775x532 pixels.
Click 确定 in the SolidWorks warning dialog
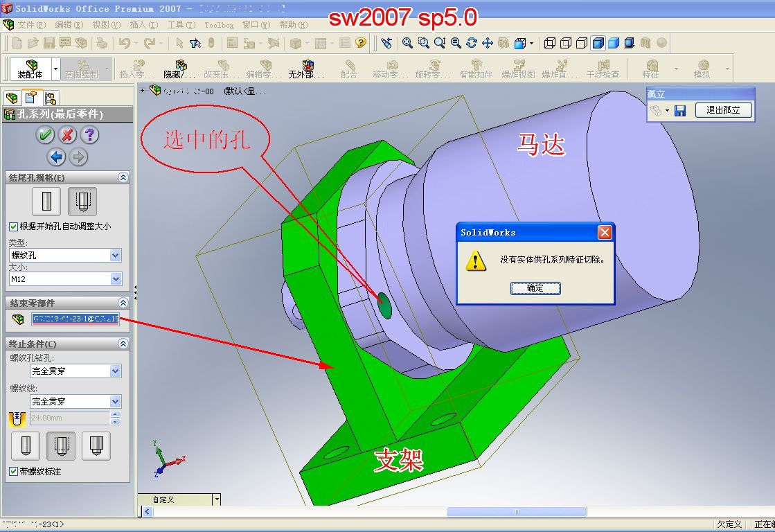535,288
